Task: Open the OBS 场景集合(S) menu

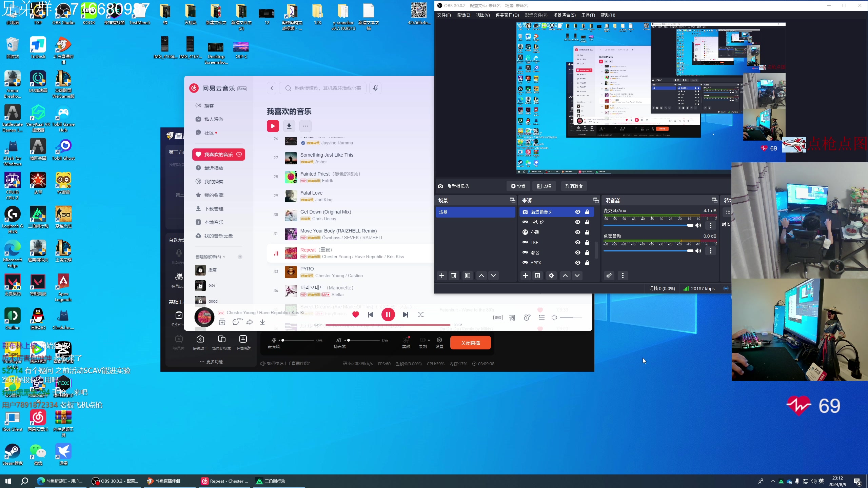Action: click(565, 15)
